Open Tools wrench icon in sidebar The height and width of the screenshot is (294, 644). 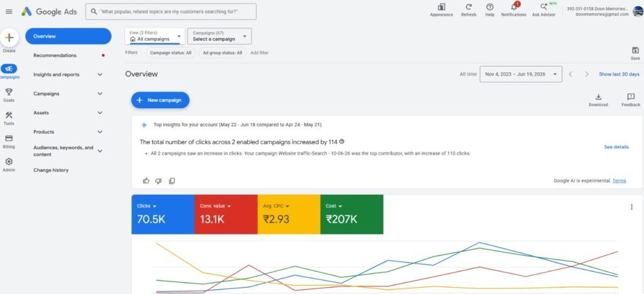tap(9, 115)
